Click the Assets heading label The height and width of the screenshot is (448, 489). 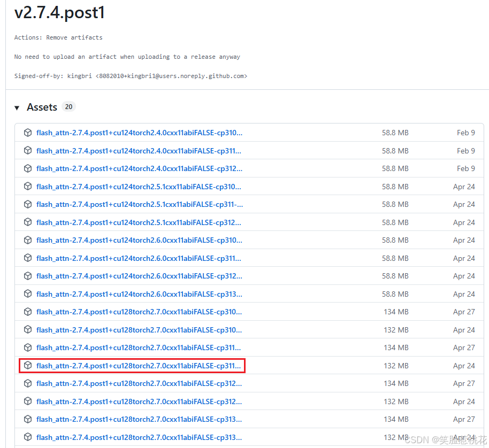(x=42, y=107)
